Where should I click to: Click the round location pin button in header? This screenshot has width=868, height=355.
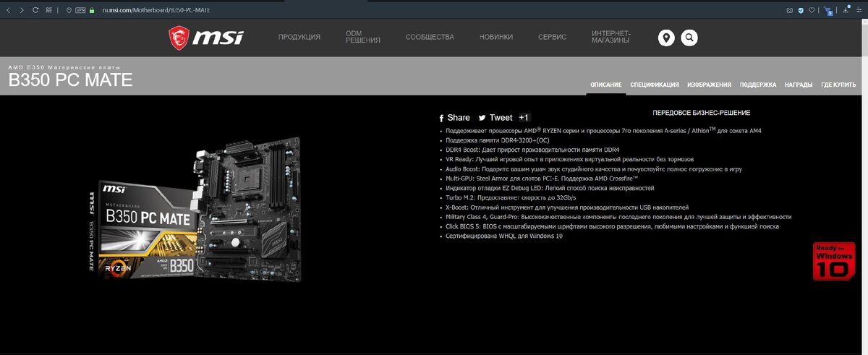click(x=666, y=38)
